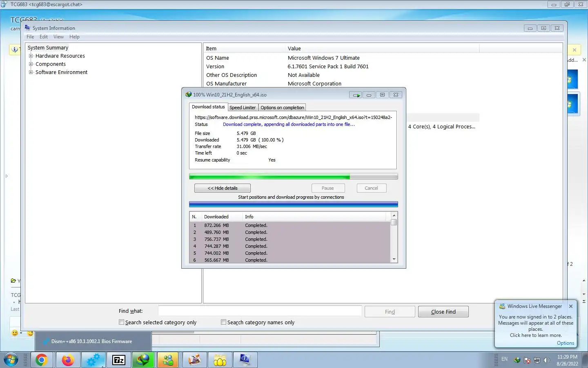This screenshot has width=588, height=368.
Task: Close the IDM download dialog
Action: pyautogui.click(x=396, y=95)
